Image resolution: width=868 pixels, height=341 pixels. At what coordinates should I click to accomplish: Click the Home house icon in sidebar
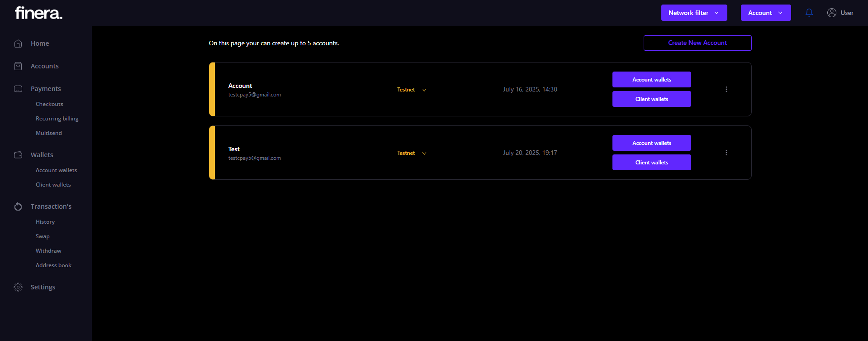point(18,43)
